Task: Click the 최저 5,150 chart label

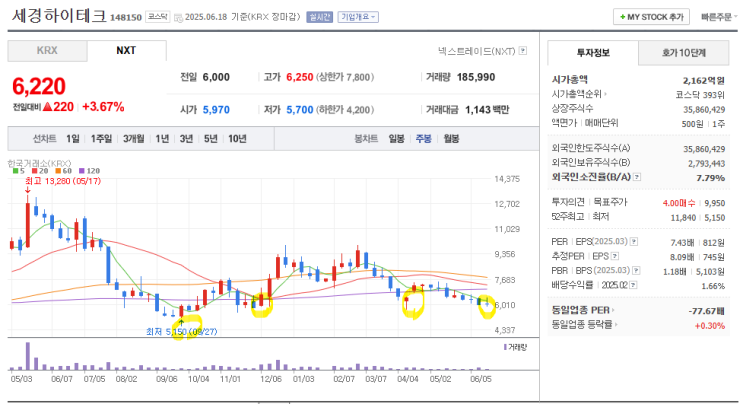Action: (181, 332)
